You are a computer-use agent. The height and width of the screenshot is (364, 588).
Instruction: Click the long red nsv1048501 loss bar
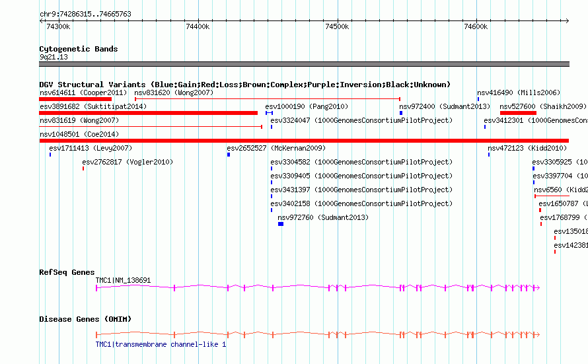click(304, 141)
